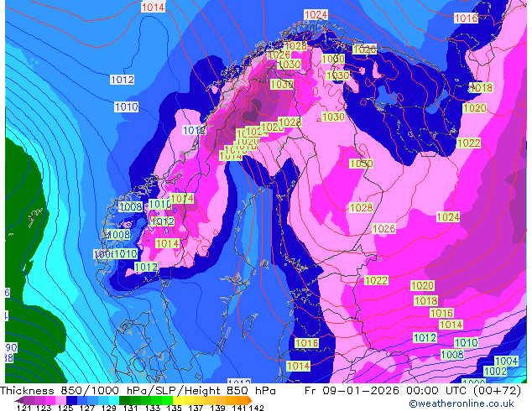Click the legend value 123
Image resolution: width=532 pixels, height=411 pixels.
click(x=44, y=408)
